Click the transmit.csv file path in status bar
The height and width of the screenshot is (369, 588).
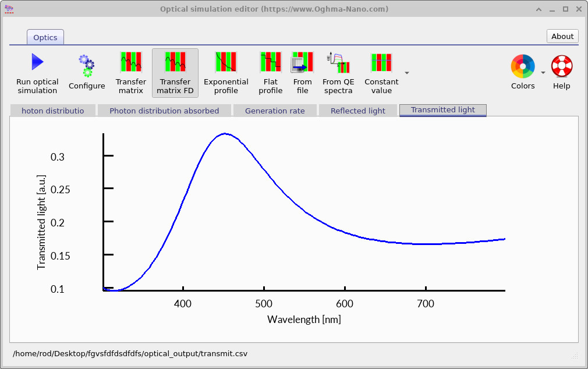coord(130,354)
